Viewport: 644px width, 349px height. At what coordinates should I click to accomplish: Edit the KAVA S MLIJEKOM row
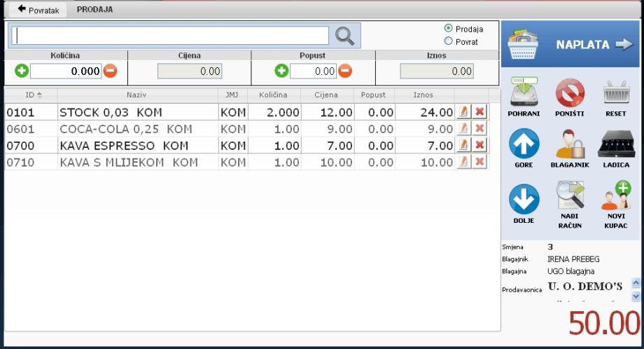463,162
